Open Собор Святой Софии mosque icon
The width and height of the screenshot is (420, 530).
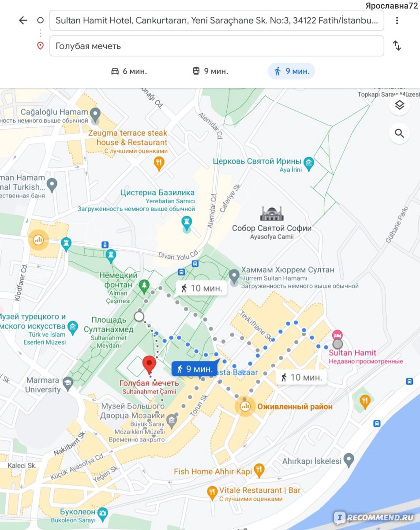coord(272,213)
